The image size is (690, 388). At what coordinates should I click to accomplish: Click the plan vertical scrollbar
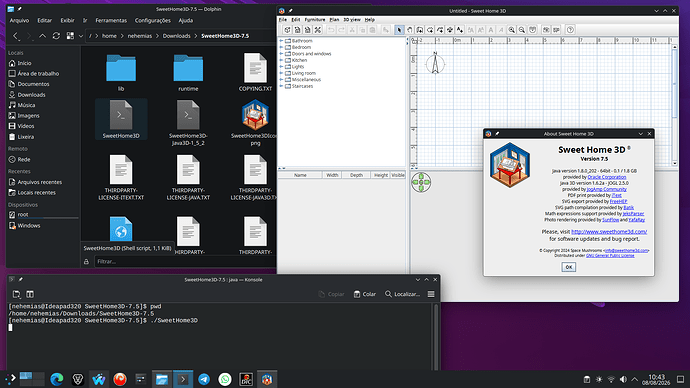pos(675,104)
